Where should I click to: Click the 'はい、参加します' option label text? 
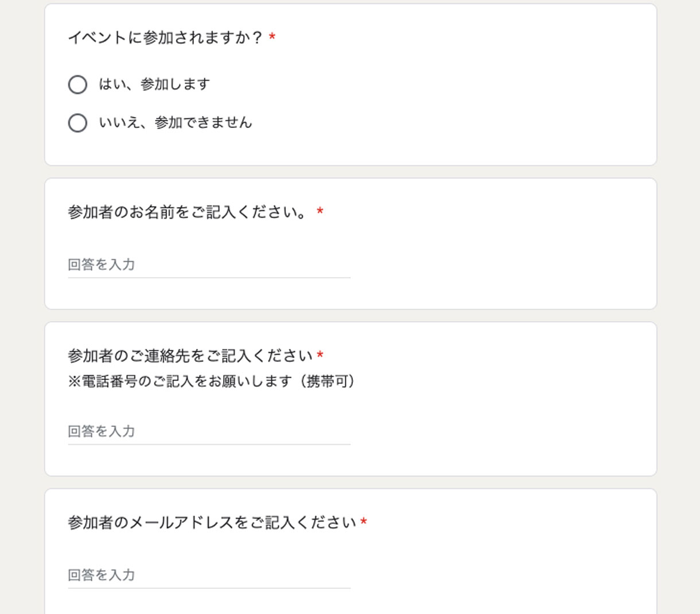[154, 84]
